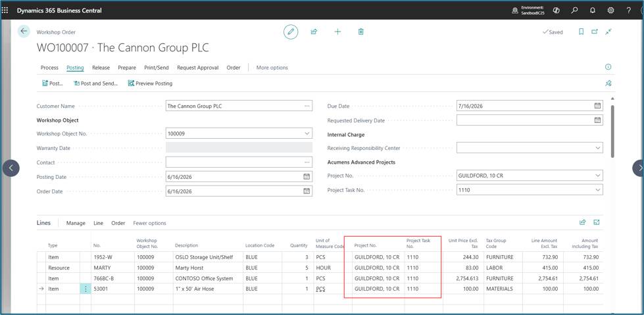This screenshot has width=644, height=315.
Task: Click the Location Code column header
Action: (260, 245)
